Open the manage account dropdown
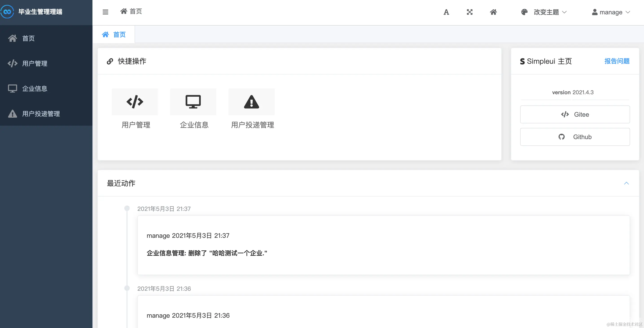Screen dimensions: 644x328 tap(611, 12)
